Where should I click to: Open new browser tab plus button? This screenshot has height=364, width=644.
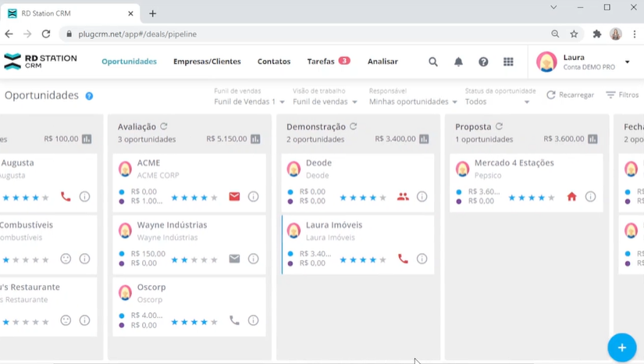tap(153, 13)
